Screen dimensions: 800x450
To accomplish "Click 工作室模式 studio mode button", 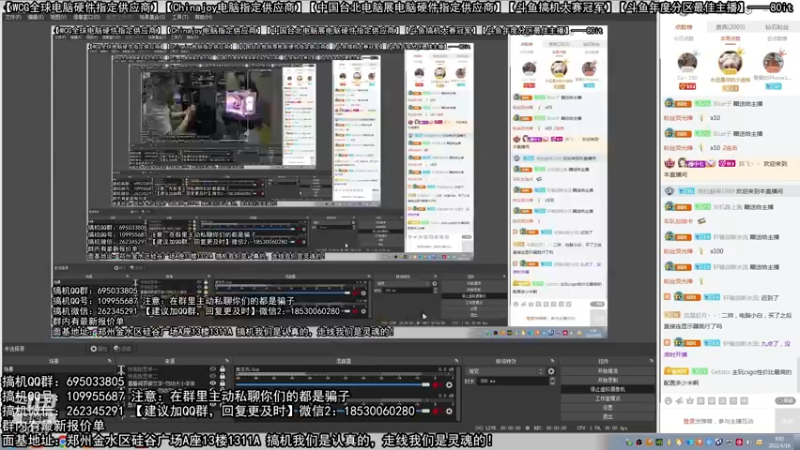I will coord(607,398).
